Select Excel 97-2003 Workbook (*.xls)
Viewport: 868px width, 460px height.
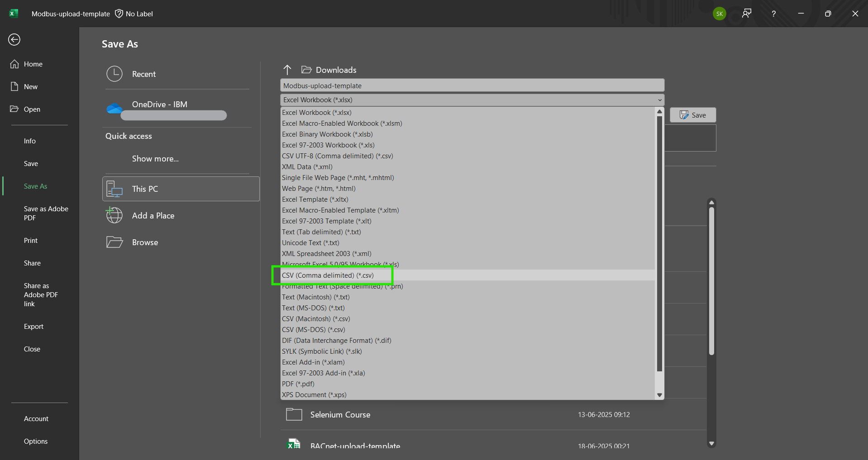467,145
